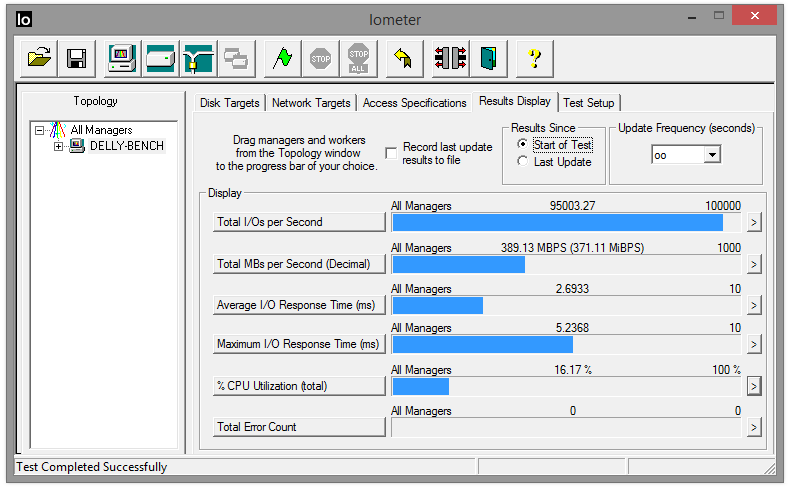Enable Record last update results to file
Image resolution: width=788 pixels, height=488 pixels.
tap(390, 153)
